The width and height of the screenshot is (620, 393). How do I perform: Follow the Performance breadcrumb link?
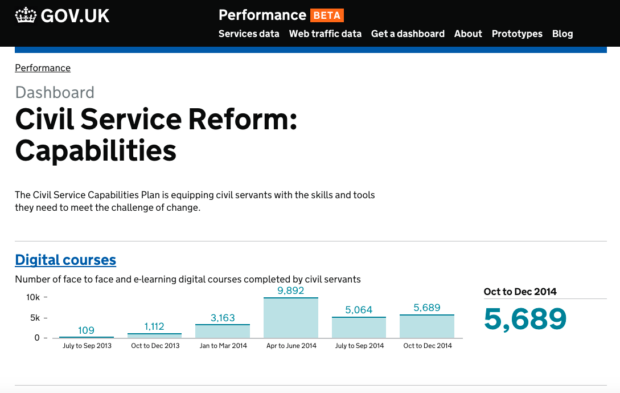click(43, 68)
